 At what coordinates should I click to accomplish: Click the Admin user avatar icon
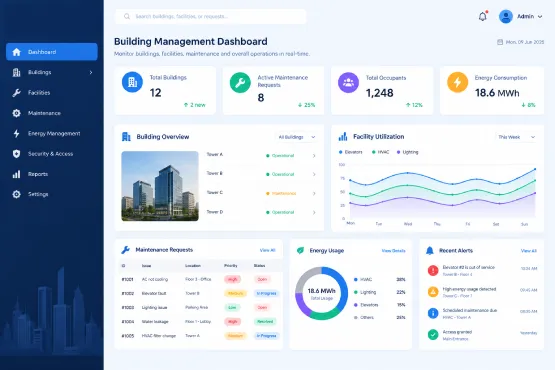click(x=506, y=16)
